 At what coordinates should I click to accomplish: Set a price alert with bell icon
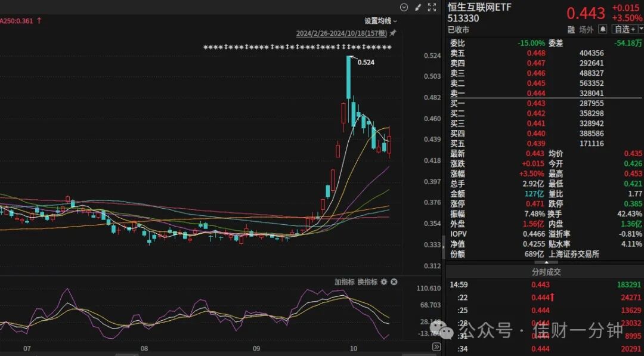pos(602,29)
